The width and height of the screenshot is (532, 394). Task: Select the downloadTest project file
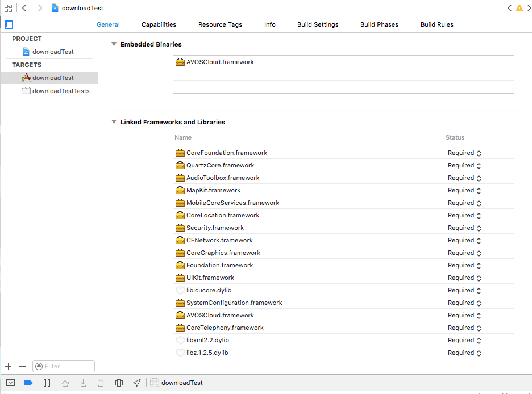[x=48, y=52]
